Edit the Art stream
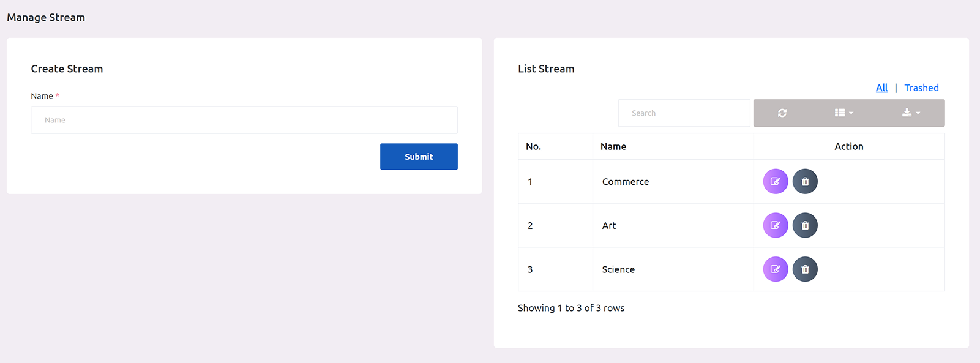This screenshot has height=363, width=980. (775, 225)
